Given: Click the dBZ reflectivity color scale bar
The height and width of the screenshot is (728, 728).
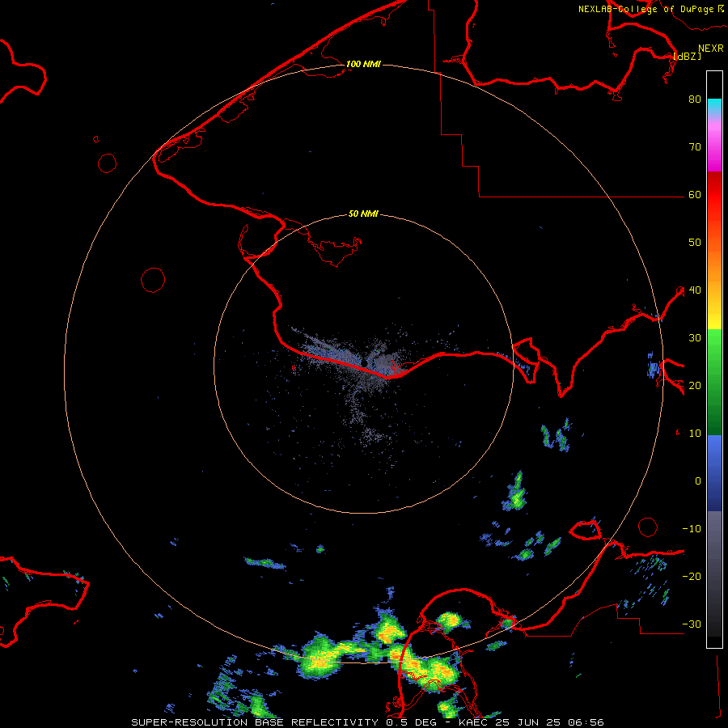Looking at the screenshot, I should [714, 359].
